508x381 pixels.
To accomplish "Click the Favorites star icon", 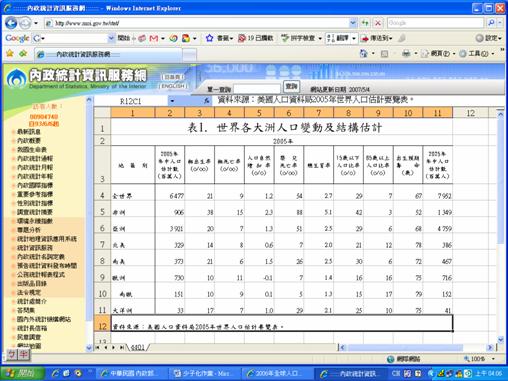I will click(10, 53).
